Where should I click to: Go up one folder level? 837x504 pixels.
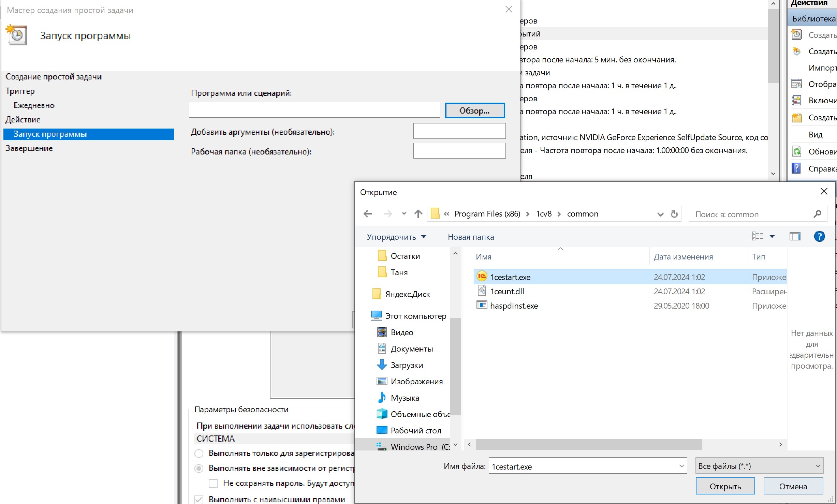[x=418, y=214]
